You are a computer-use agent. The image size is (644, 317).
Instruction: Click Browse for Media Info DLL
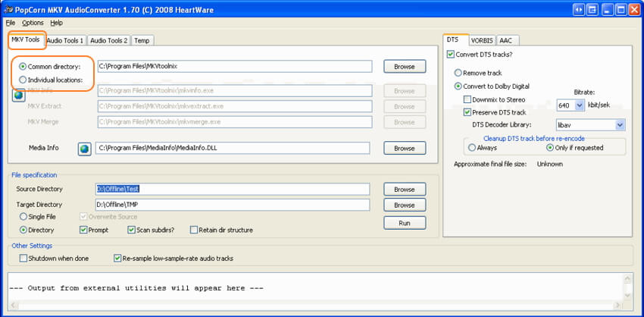pos(405,148)
